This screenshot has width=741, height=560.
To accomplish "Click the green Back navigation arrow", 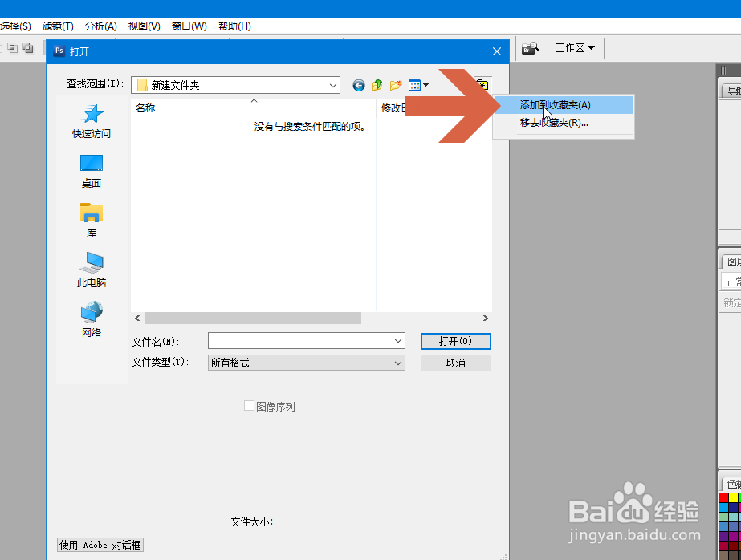I will point(358,85).
